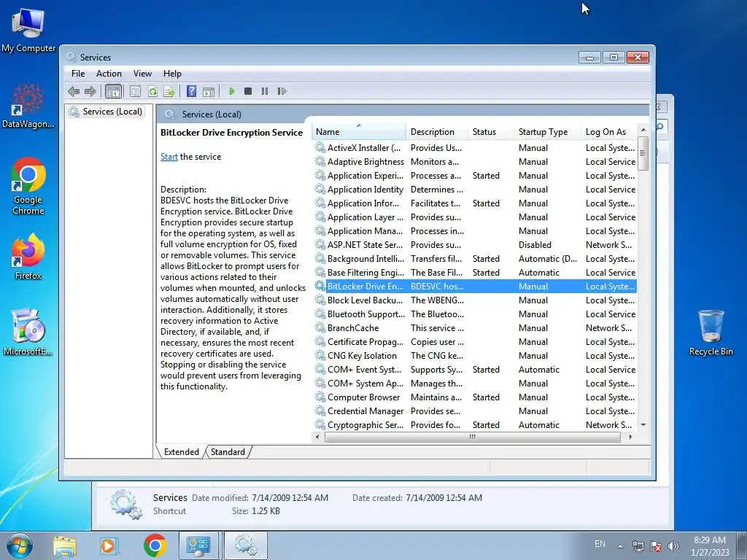
Task: Click the Back arrow in Services toolbar
Action: tap(74, 91)
